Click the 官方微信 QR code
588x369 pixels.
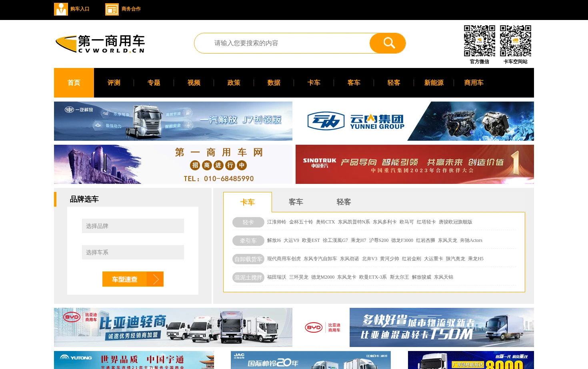click(480, 41)
